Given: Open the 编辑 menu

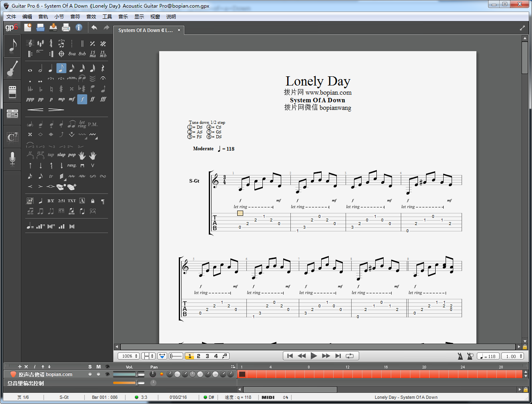Looking at the screenshot, I should pyautogui.click(x=27, y=16).
